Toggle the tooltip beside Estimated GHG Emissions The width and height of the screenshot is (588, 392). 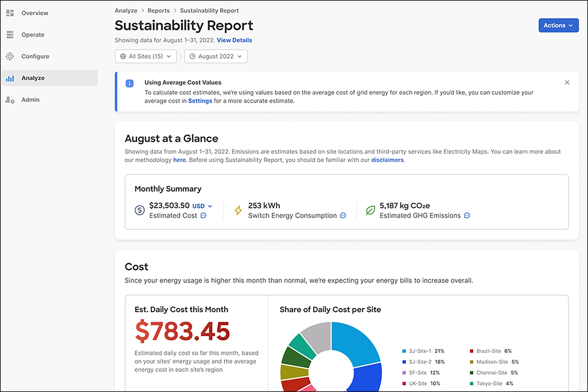467,216
